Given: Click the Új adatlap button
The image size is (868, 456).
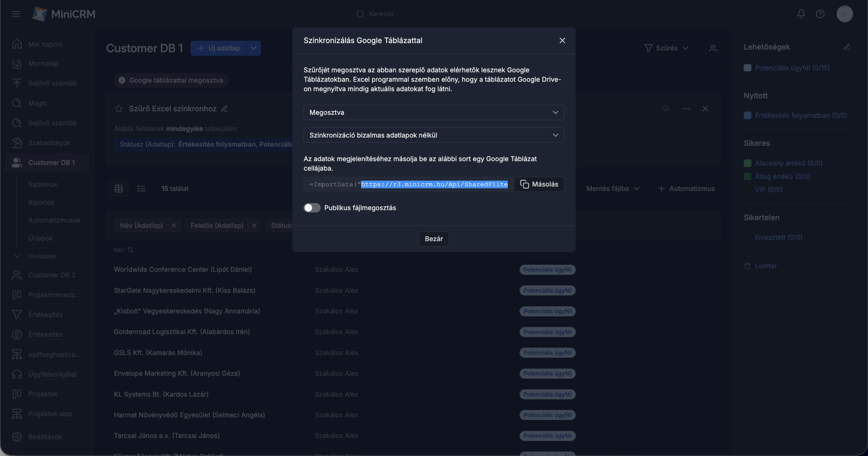Looking at the screenshot, I should (218, 48).
